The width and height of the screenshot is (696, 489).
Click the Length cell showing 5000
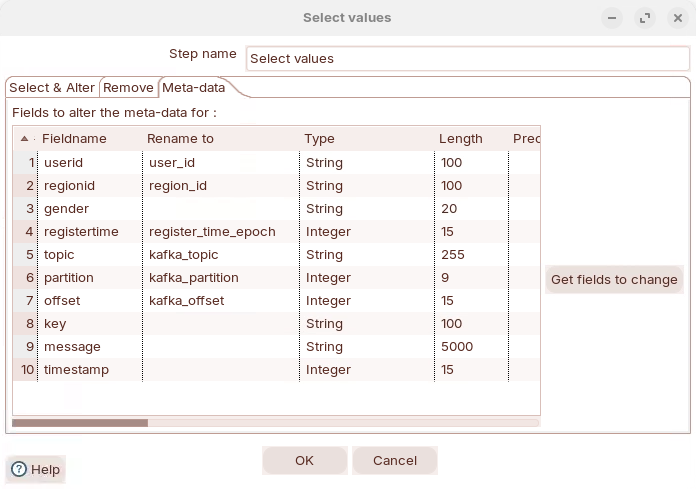point(470,347)
